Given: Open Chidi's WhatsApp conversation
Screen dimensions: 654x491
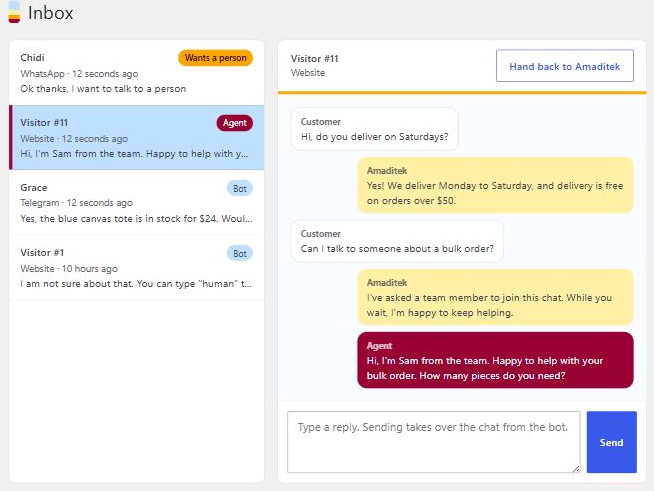Looking at the screenshot, I should (x=136, y=73).
